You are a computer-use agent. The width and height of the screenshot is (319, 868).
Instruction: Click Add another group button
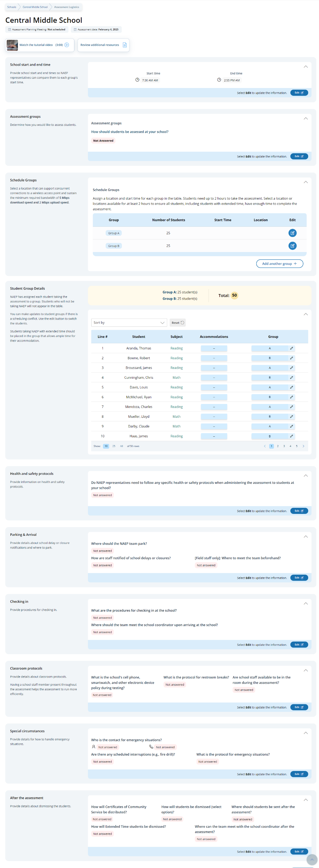click(279, 263)
